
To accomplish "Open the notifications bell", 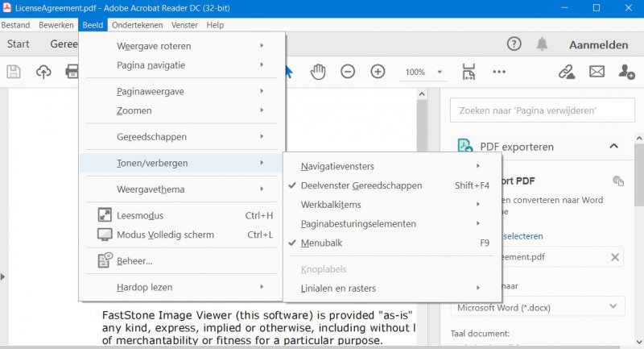I will pyautogui.click(x=543, y=44).
